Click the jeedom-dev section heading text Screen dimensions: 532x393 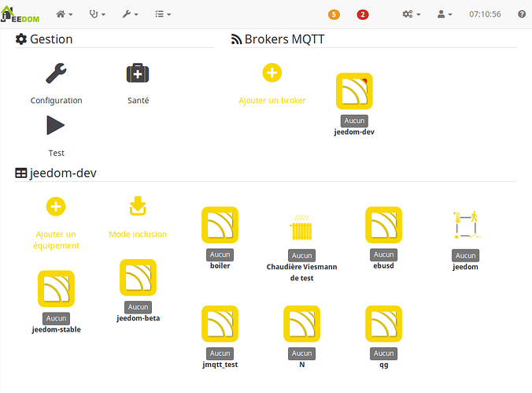point(63,173)
